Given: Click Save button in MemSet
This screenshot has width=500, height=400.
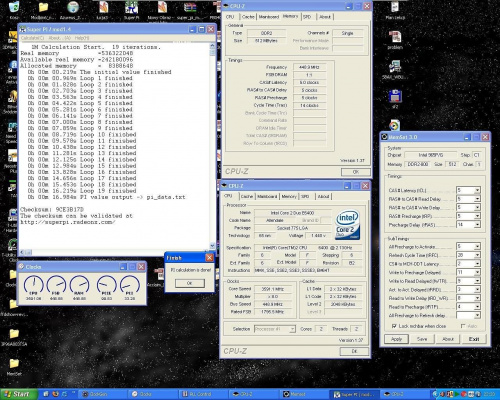Looking at the screenshot, I should pyautogui.click(x=422, y=339).
